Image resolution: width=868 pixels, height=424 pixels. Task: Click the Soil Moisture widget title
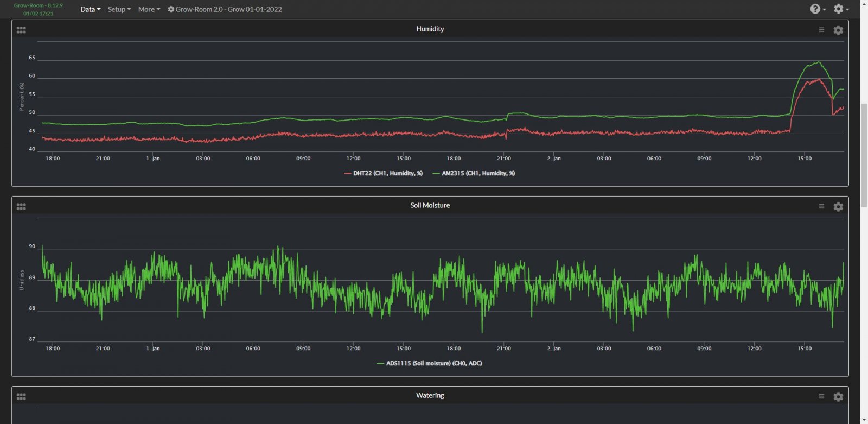430,205
